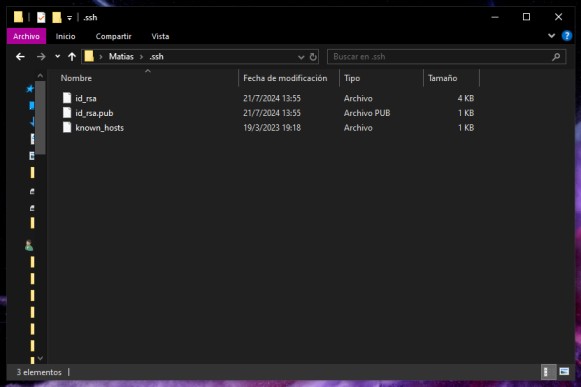This screenshot has width=581, height=387.
Task: Go forward with the right arrow button
Action: (x=41, y=57)
